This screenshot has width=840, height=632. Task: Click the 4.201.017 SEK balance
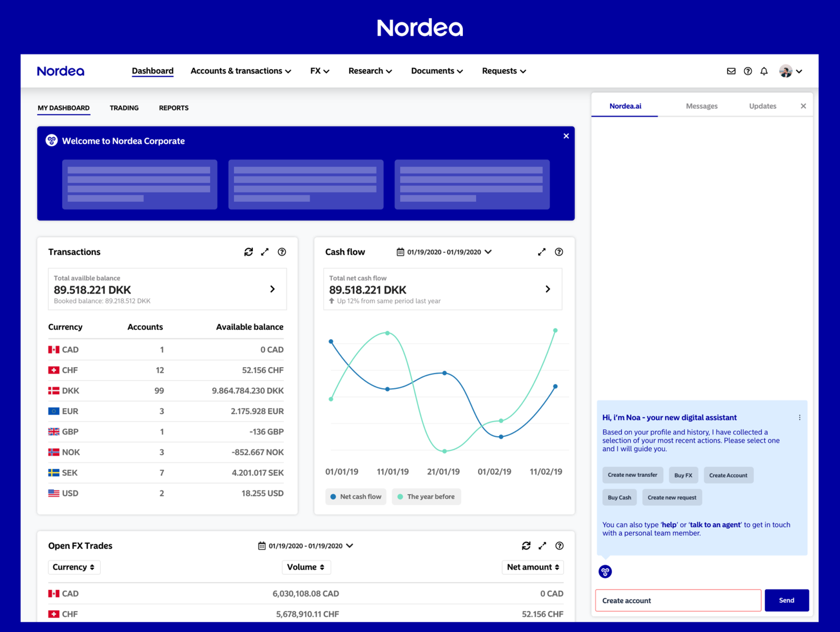coord(257,472)
